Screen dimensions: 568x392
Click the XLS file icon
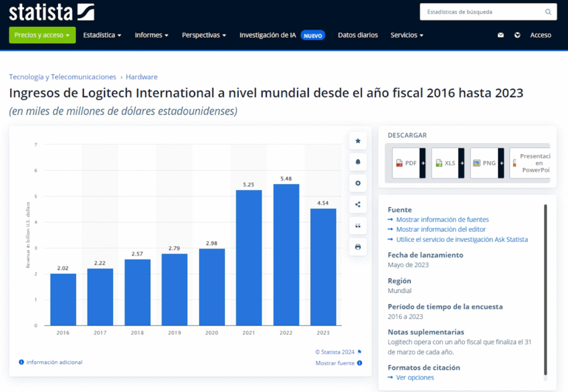coord(439,163)
